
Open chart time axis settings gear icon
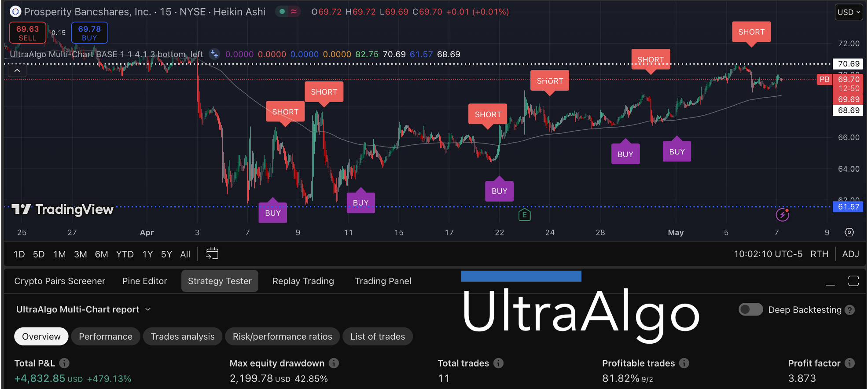850,232
